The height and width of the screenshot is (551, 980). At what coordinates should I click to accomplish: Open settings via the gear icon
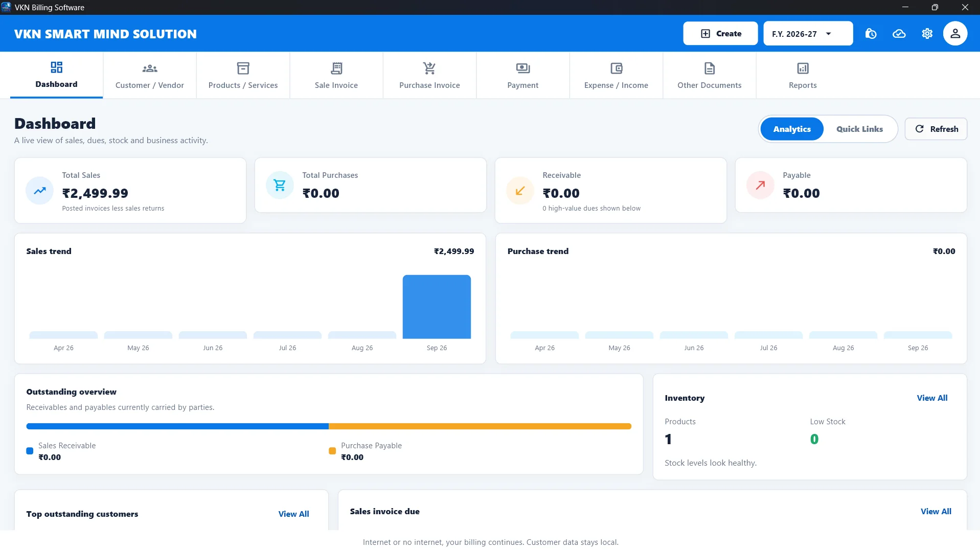coord(927,34)
